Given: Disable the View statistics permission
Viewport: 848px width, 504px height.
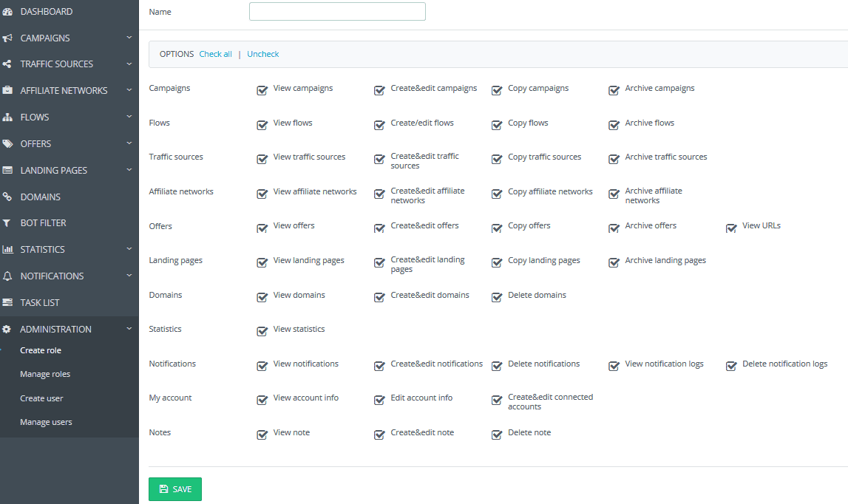Looking at the screenshot, I should point(262,331).
